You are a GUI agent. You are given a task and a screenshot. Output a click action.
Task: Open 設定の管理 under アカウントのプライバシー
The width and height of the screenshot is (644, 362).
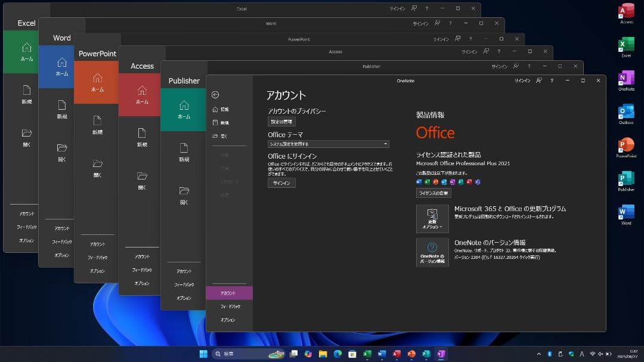point(283,121)
